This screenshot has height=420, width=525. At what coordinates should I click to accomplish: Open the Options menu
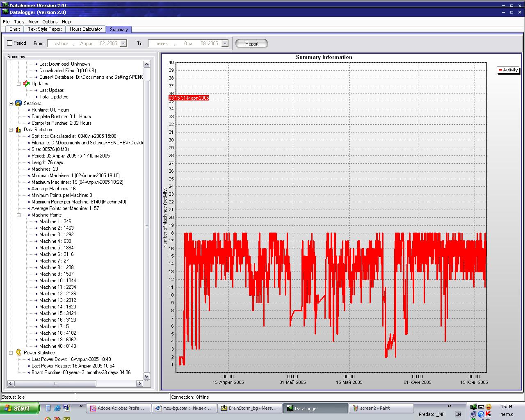coord(50,22)
